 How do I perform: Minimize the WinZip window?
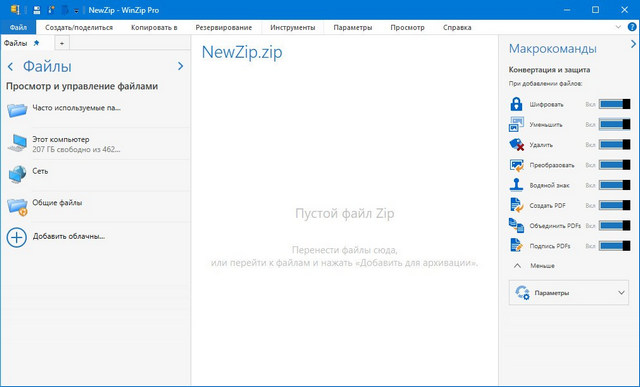coord(567,10)
